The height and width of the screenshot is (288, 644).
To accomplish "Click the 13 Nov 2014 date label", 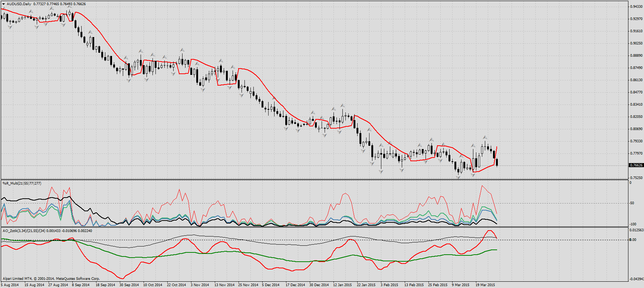I will [x=224, y=285].
